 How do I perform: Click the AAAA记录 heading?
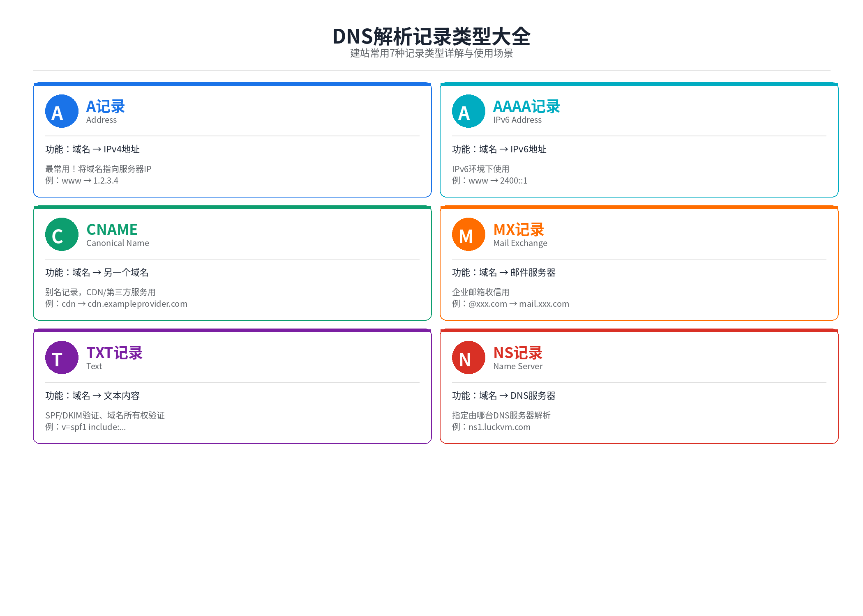tap(526, 106)
